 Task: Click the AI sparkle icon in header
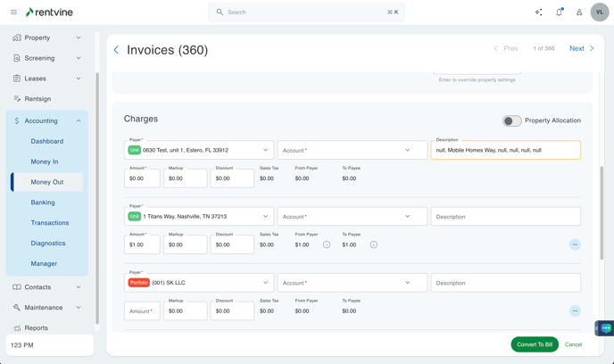(x=538, y=12)
